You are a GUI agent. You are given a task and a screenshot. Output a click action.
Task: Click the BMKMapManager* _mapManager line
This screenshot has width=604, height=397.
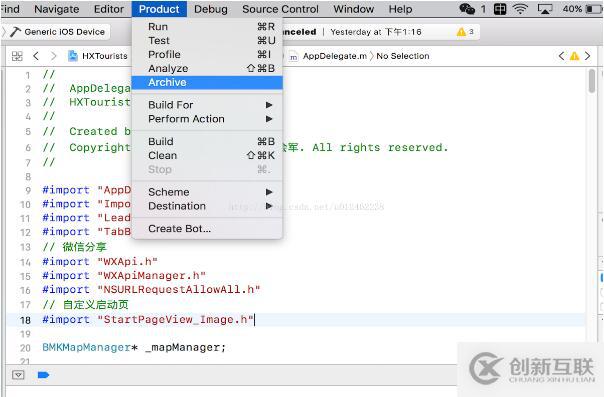pyautogui.click(x=134, y=347)
